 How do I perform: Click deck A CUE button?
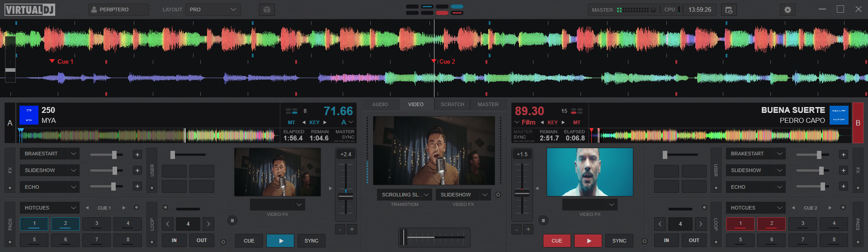249,241
